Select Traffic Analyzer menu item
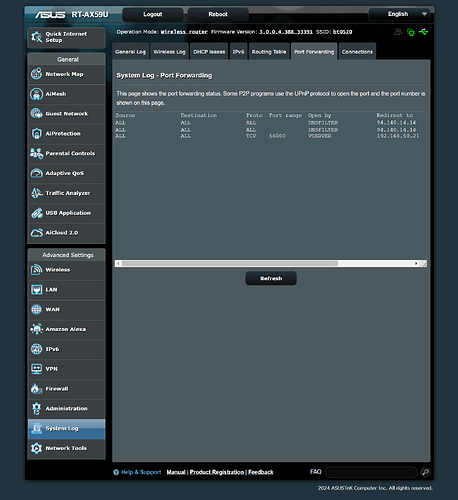This screenshot has height=500, width=458. click(66, 193)
